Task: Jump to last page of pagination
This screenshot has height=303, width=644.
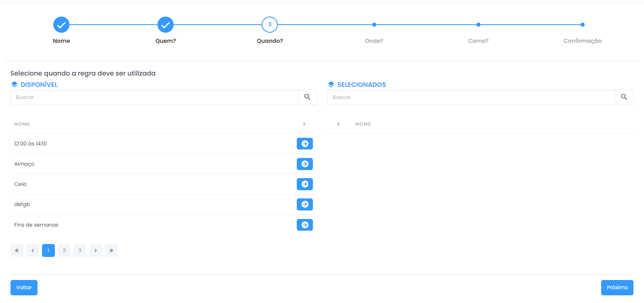Action: [111, 250]
